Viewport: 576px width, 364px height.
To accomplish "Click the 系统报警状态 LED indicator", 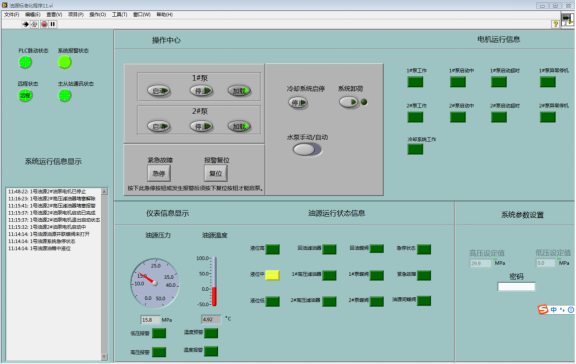I will click(65, 62).
